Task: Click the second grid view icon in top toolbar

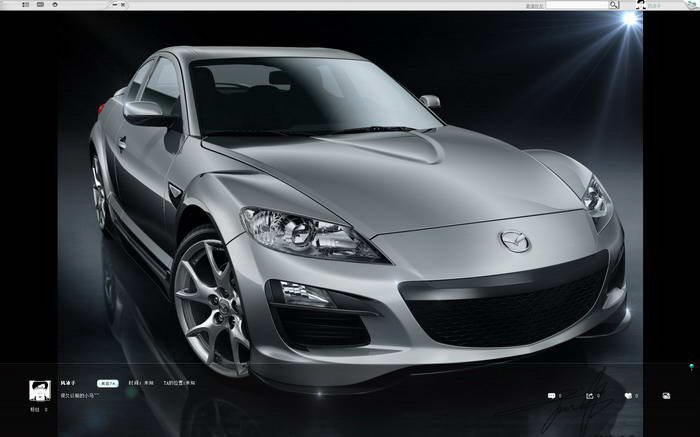Action: point(40,5)
